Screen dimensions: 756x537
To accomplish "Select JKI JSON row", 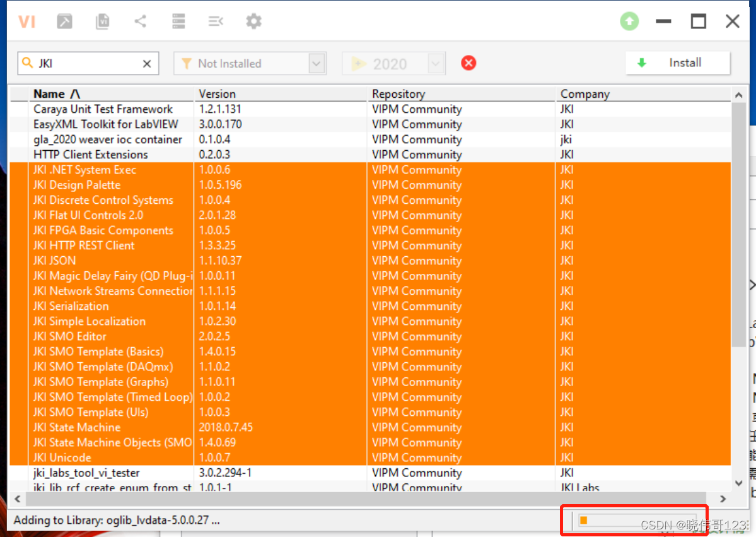I will point(370,261).
